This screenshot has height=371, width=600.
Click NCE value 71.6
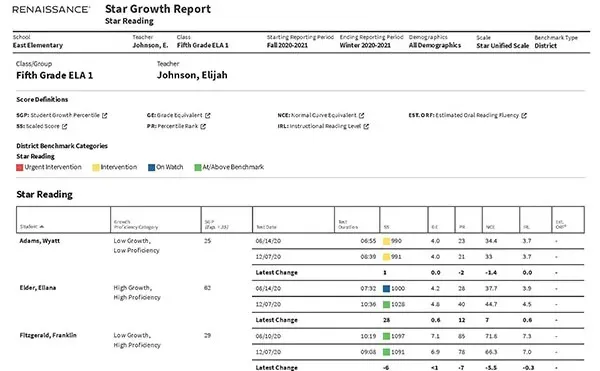pyautogui.click(x=491, y=336)
